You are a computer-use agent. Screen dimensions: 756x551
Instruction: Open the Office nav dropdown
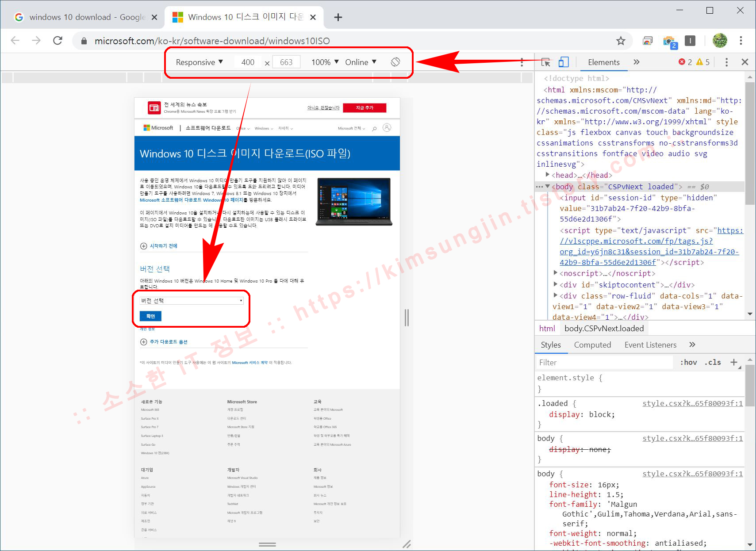click(243, 129)
